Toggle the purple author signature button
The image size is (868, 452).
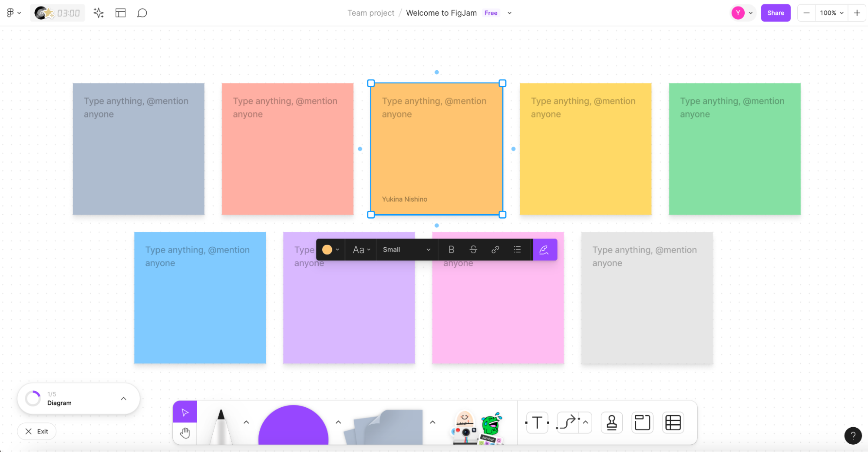545,249
